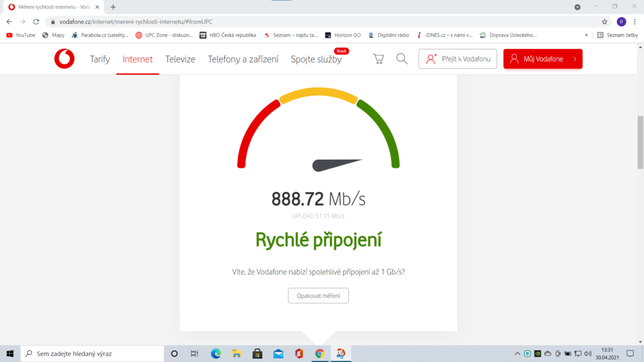Image resolution: width=644 pixels, height=362 pixels.
Task: Open Seznam bookmark
Action: (290, 35)
